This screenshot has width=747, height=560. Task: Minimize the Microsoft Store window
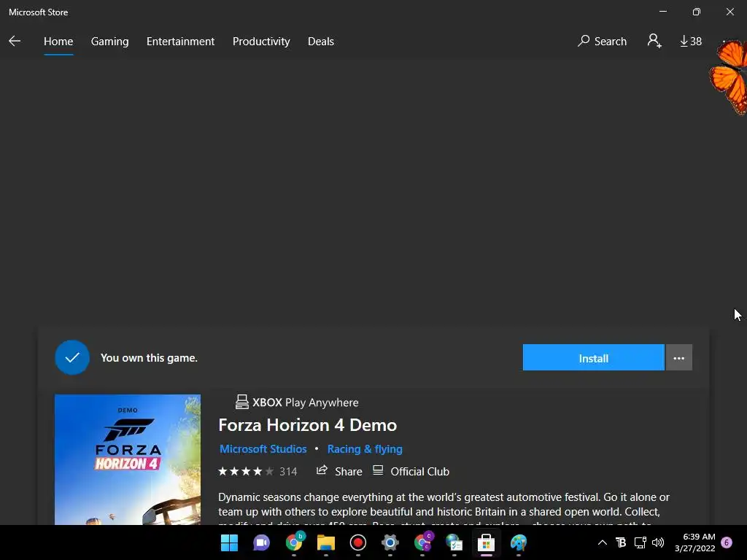click(662, 12)
